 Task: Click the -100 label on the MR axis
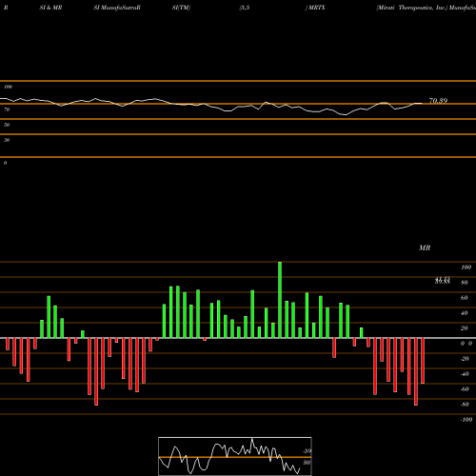pyautogui.click(x=466, y=420)
